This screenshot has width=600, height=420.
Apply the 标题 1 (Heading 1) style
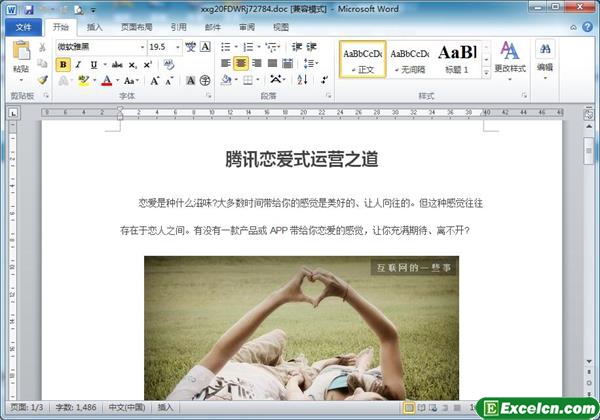tap(457, 59)
